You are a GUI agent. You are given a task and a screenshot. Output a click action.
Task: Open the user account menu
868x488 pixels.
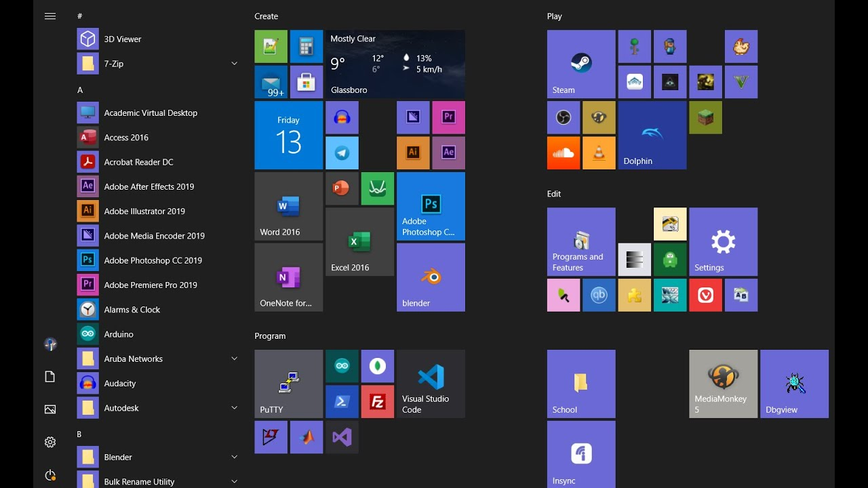coord(50,344)
